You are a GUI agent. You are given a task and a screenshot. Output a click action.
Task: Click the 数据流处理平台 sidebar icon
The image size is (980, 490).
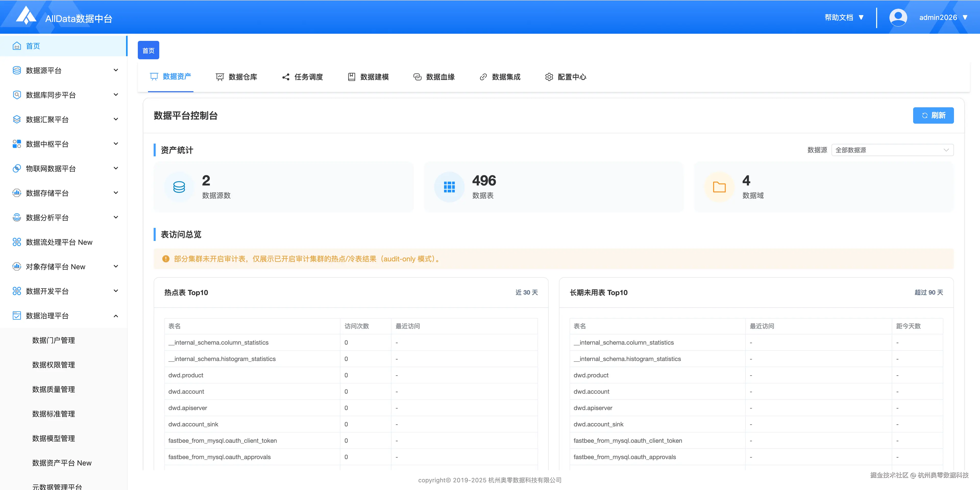coord(17,242)
